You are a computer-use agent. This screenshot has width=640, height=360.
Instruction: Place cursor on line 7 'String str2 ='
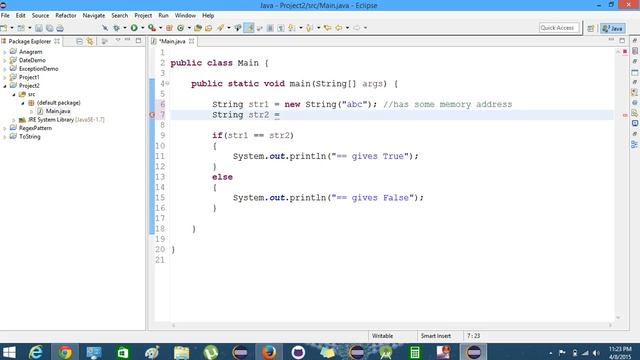tap(245, 115)
